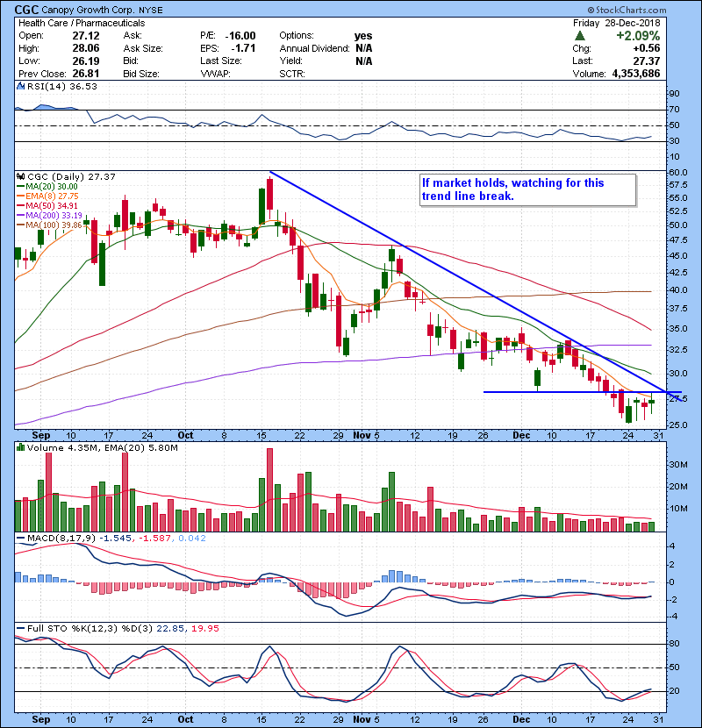
Task: Click the VWAP label
Action: 215,74
